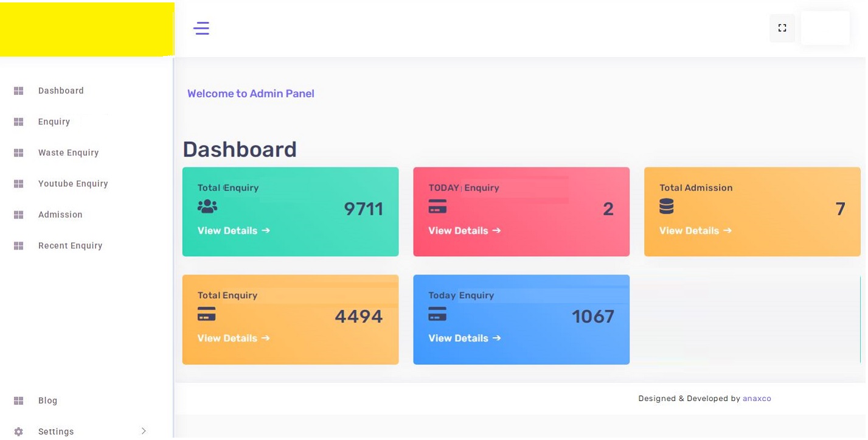Image resolution: width=868 pixels, height=440 pixels.
Task: Expand the Settings submenu chevron
Action: (144, 431)
